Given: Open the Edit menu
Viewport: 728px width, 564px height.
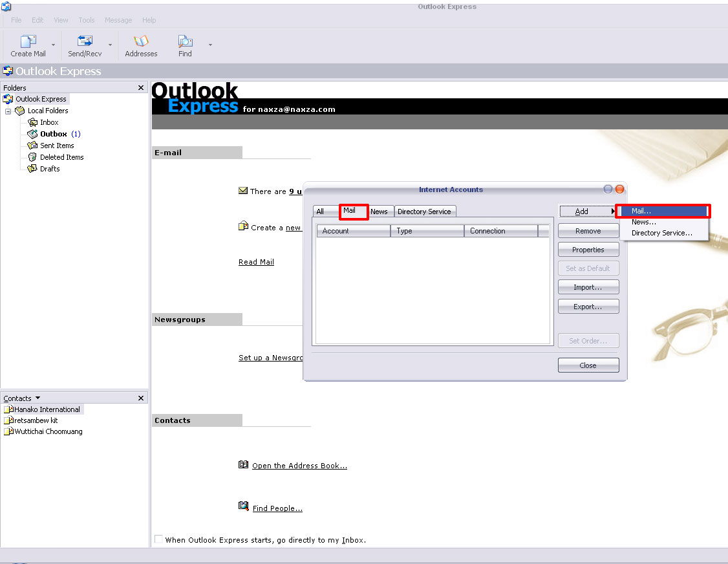Looking at the screenshot, I should [x=37, y=20].
